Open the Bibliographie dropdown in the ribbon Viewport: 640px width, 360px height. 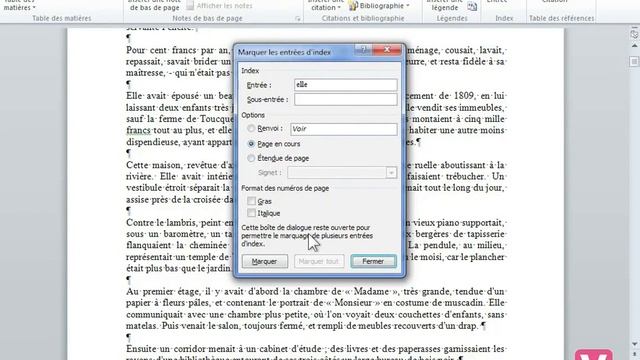(384, 6)
